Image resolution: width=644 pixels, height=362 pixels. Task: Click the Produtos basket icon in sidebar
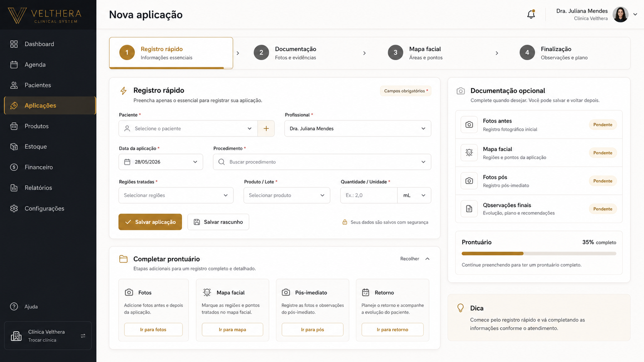pos(14,126)
